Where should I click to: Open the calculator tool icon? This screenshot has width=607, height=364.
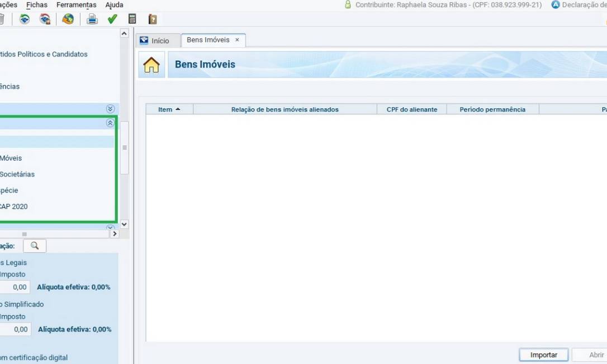tap(132, 19)
